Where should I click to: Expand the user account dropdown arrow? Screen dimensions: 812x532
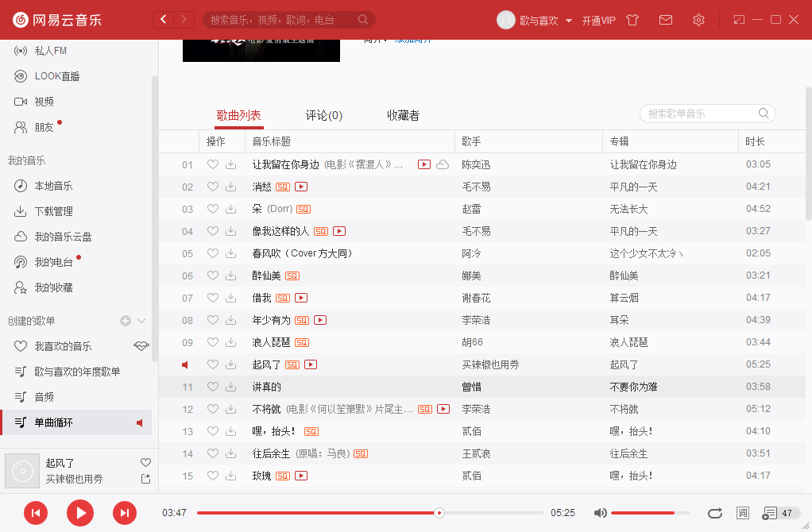[x=569, y=21]
